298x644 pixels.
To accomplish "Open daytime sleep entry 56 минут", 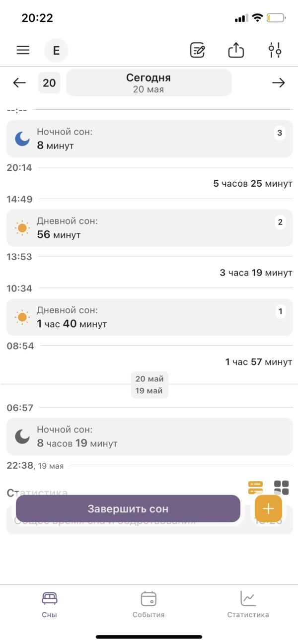I will 149,228.
